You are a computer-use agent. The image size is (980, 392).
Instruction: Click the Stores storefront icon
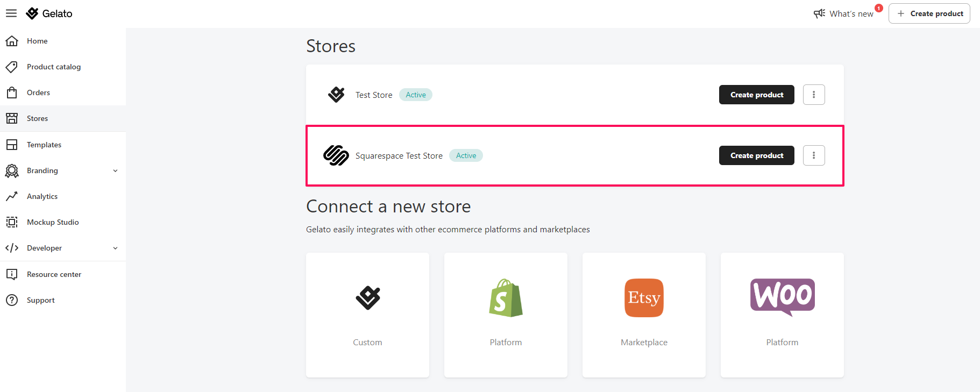[x=12, y=118]
